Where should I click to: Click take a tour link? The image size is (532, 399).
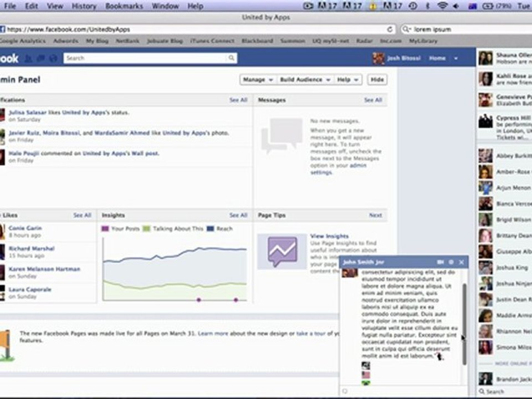tap(311, 334)
